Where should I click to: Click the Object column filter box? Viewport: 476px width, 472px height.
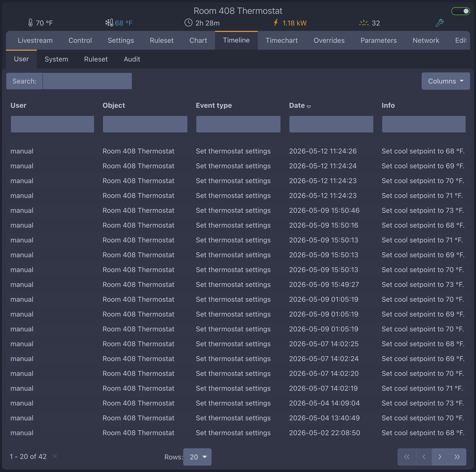(145, 124)
